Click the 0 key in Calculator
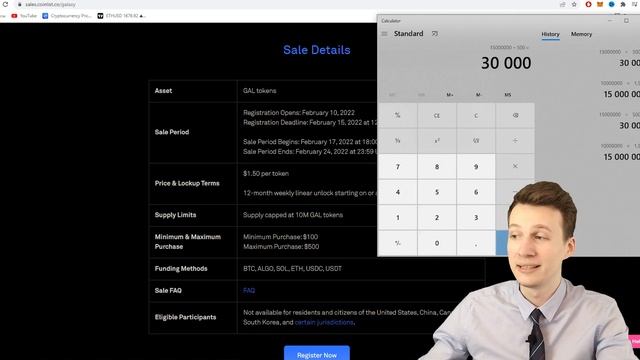 tap(437, 243)
